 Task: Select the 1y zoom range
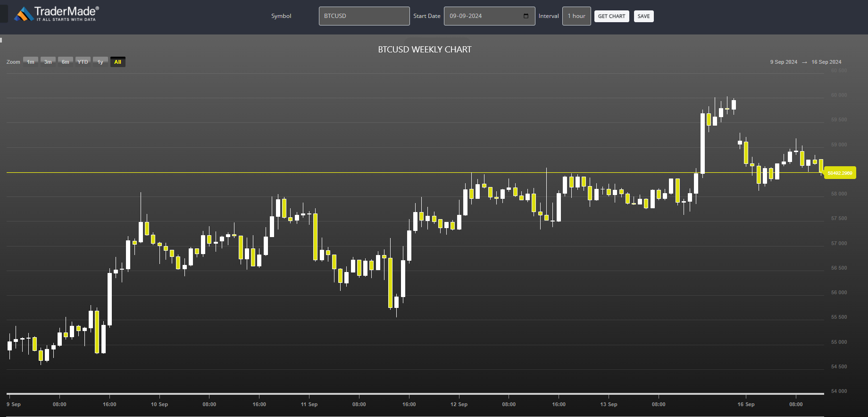(100, 62)
